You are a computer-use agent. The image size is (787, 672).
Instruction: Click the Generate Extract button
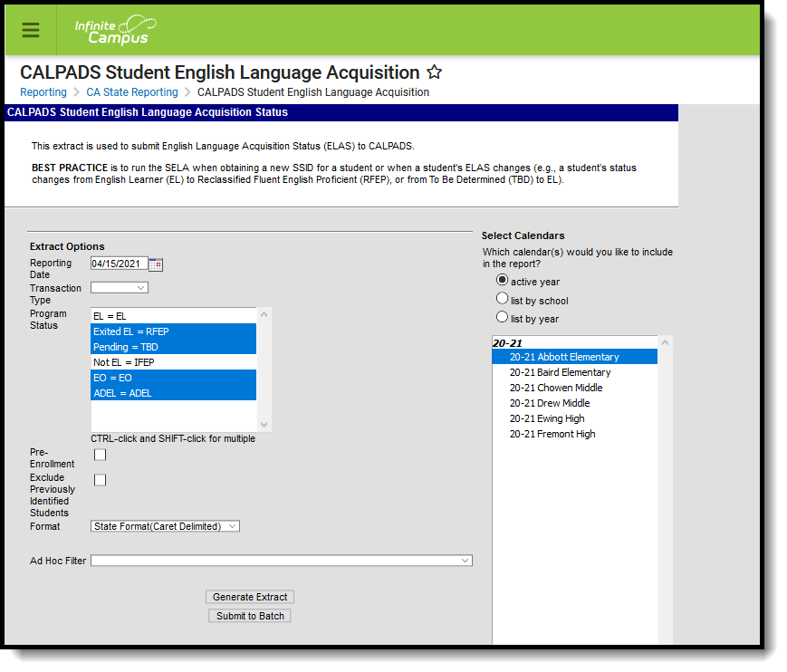pyautogui.click(x=250, y=597)
